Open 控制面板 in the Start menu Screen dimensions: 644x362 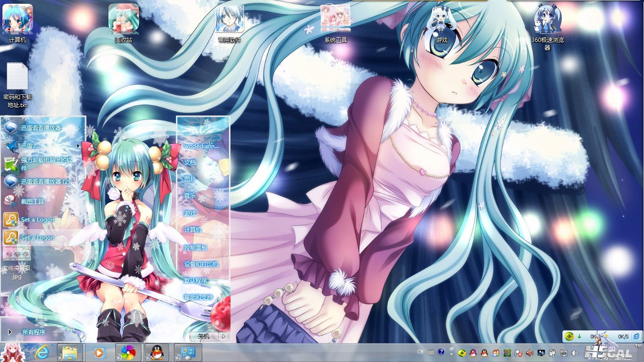pos(196,247)
